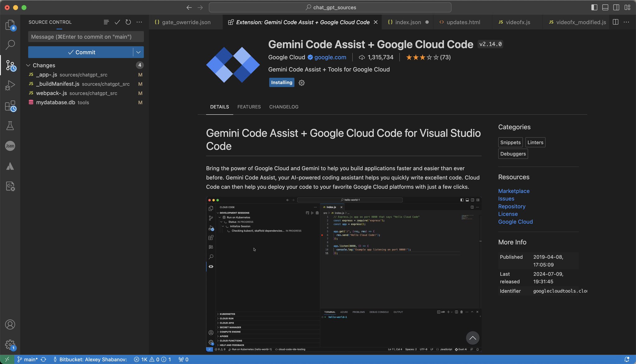Open the Search view icon

(x=10, y=45)
